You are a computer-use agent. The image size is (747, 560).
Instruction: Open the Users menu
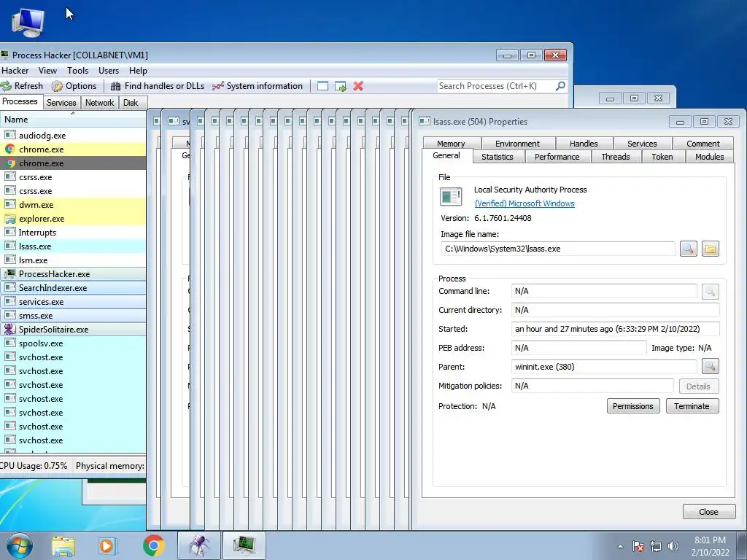[x=109, y=71]
